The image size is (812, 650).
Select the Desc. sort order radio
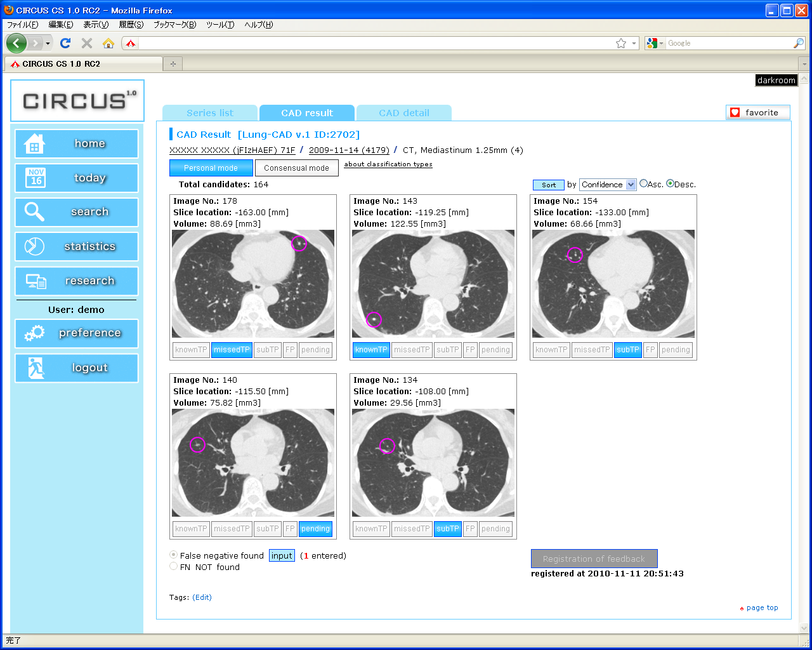point(670,184)
